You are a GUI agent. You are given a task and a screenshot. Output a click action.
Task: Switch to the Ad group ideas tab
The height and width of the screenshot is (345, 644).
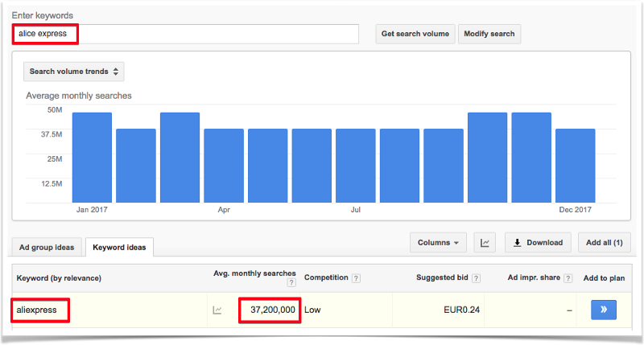coord(47,248)
